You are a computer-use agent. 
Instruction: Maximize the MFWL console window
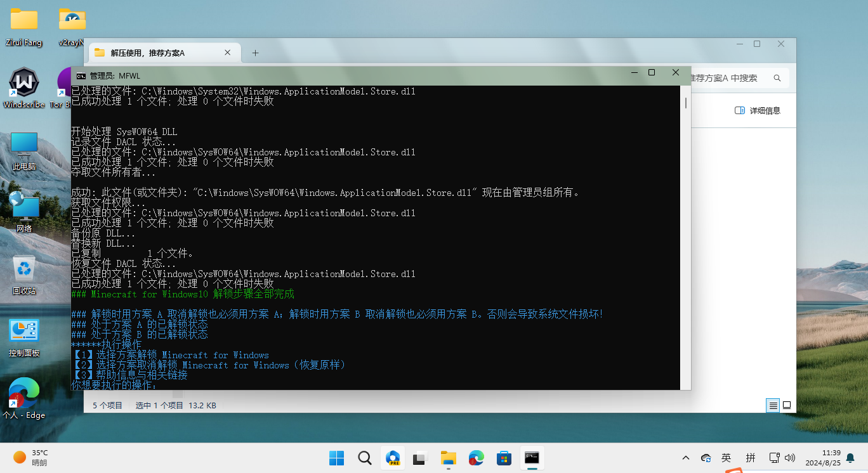[652, 73]
